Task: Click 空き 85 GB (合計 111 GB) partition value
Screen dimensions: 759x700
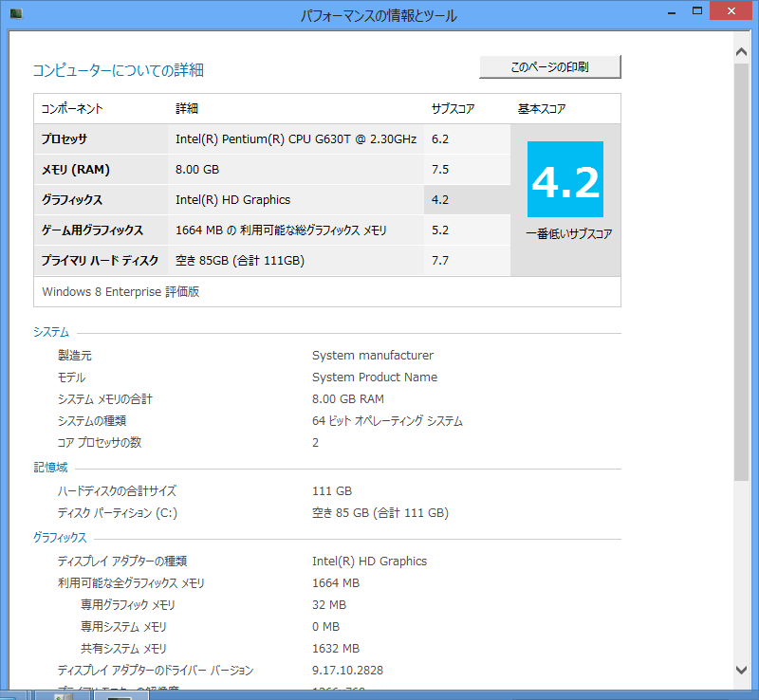Action: point(380,512)
